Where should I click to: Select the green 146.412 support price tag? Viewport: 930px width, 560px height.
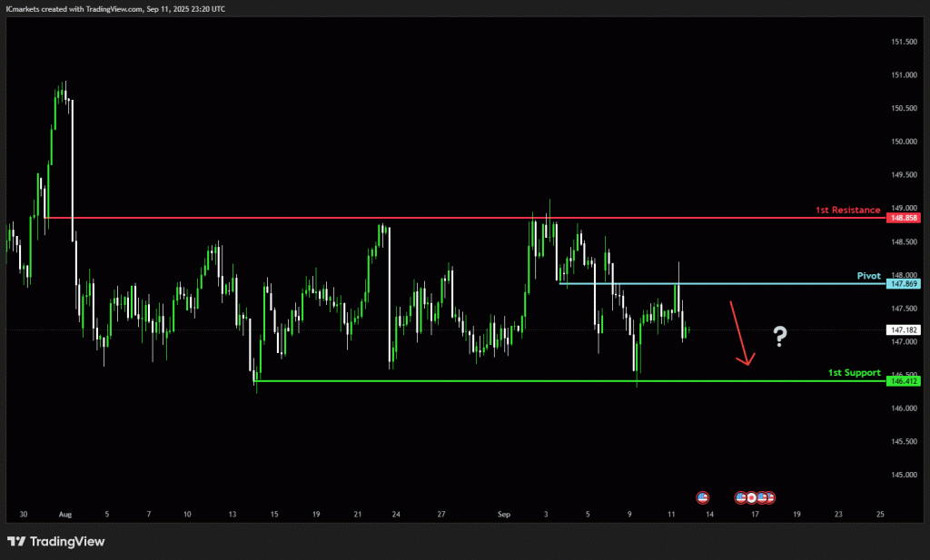coord(904,381)
